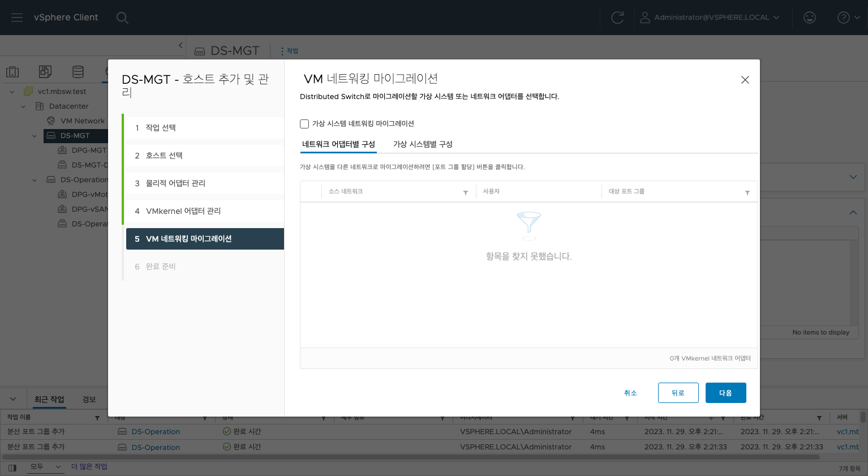The height and width of the screenshot is (476, 868).
Task: Click the No items to display text
Action: [820, 332]
